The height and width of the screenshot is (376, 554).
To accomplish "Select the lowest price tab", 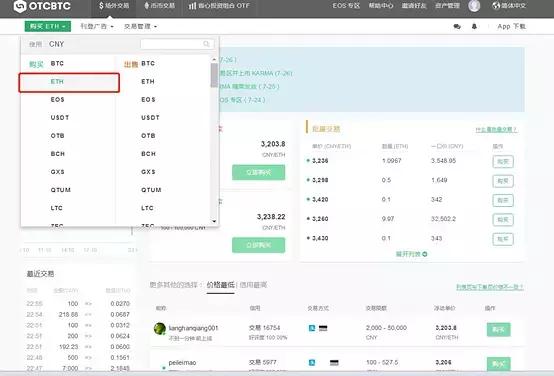I will coord(220,285).
